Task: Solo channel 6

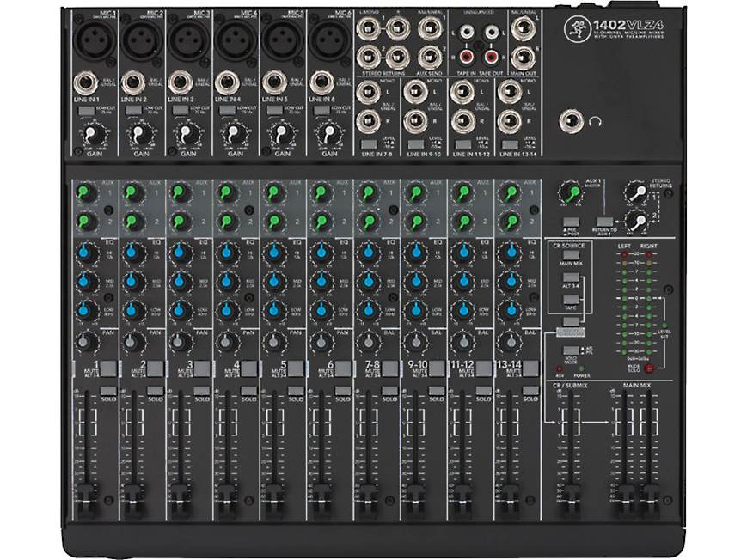Action: pyautogui.click(x=343, y=391)
